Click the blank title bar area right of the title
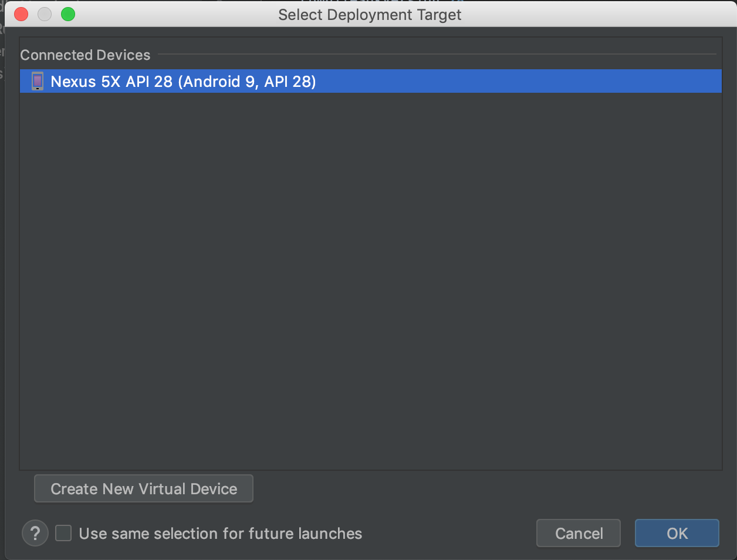Image resolution: width=737 pixels, height=560 pixels. [x=587, y=15]
